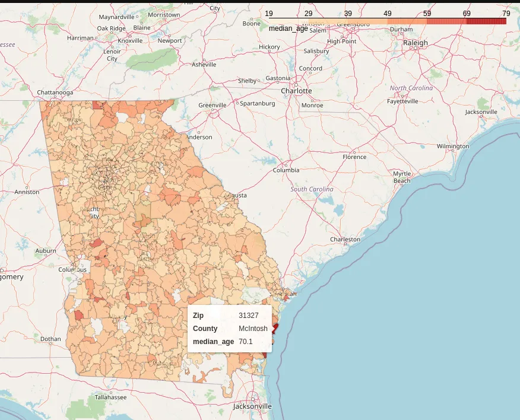Click the darkest red legend segment (69–79)

coord(486,21)
